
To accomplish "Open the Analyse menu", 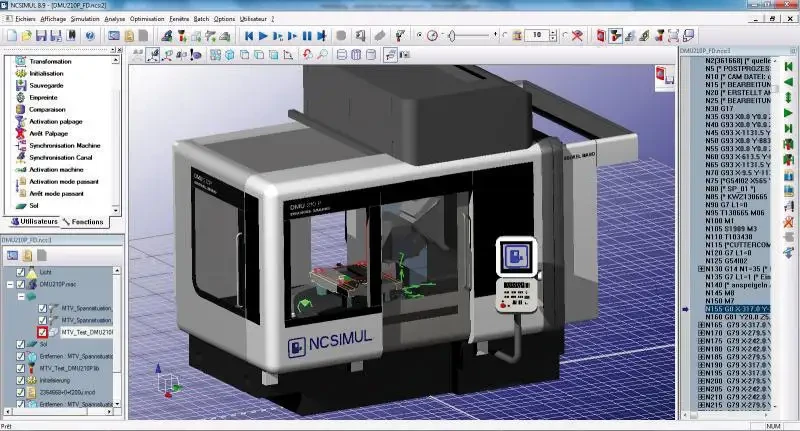I will coord(114,19).
